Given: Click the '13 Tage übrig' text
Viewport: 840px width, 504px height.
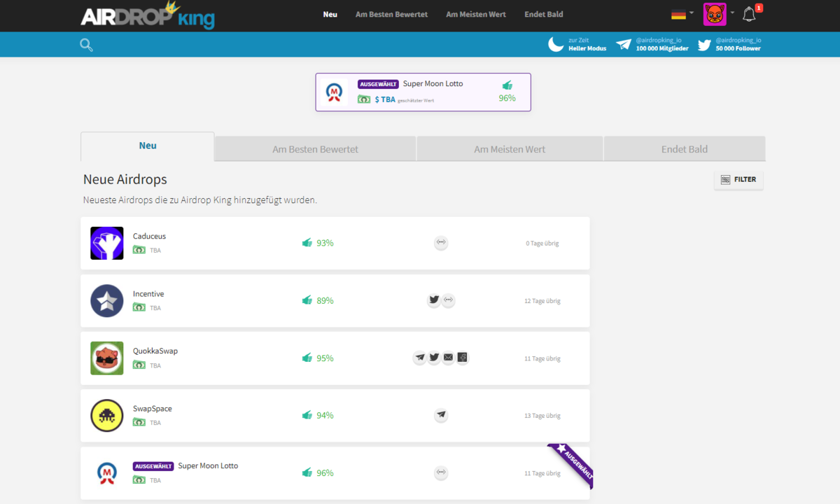Looking at the screenshot, I should (x=542, y=416).
